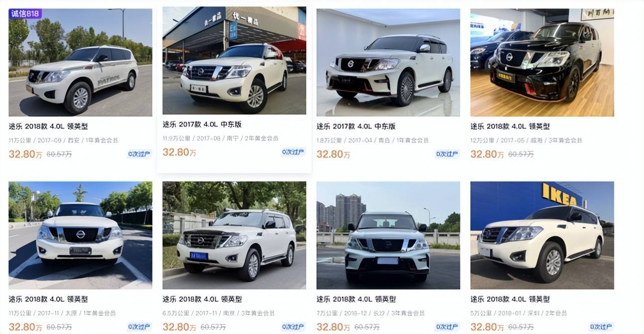The width and height of the screenshot is (644, 334).
Task: Open the 途乐 2018款 4.0L 领英型 title from 威海
Action: (510, 126)
